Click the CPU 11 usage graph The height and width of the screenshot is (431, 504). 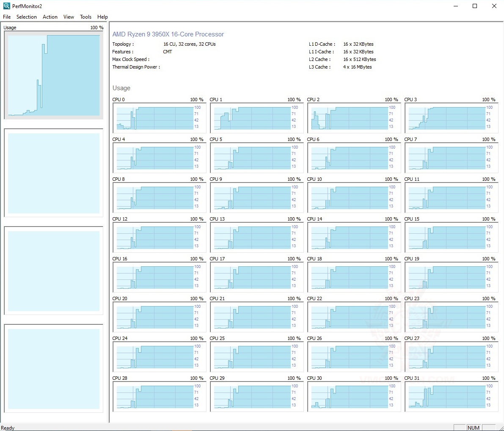coord(452,198)
